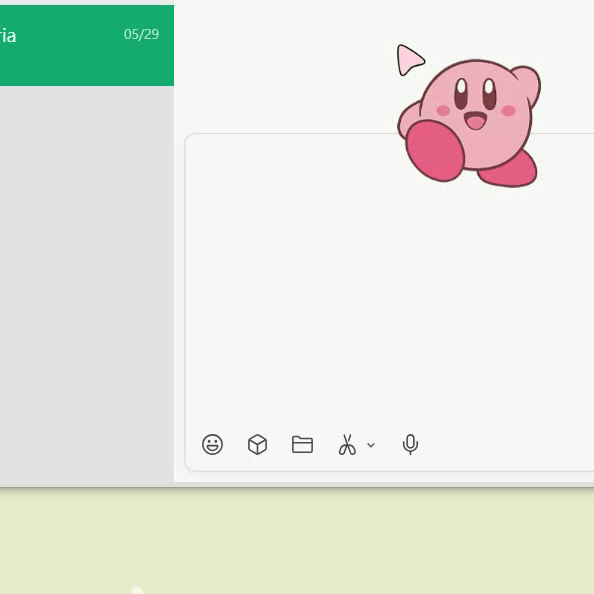Open the cube sticker collection icon
Screen dimensions: 594x594
[257, 444]
